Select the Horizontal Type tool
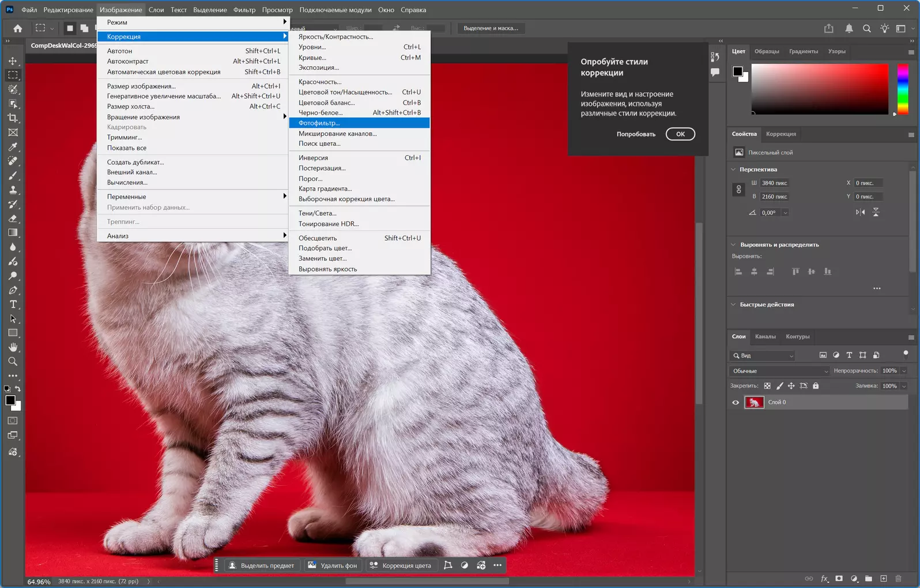 [13, 304]
